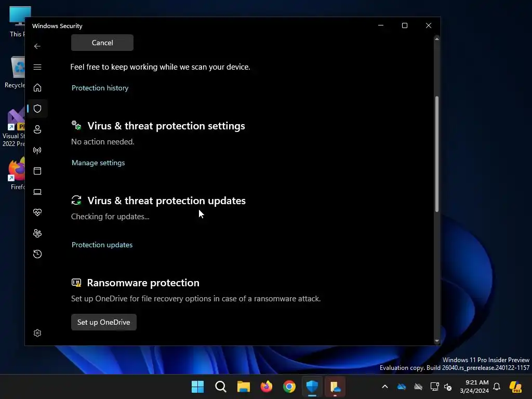
Task: Click the scrollbar down arrow
Action: click(x=436, y=341)
